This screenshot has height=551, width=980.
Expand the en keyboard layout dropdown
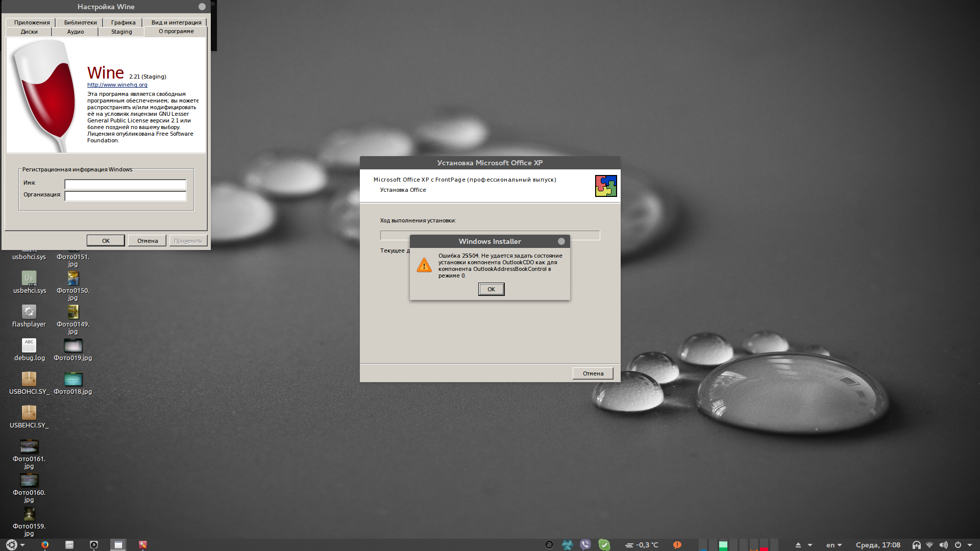[x=840, y=545]
